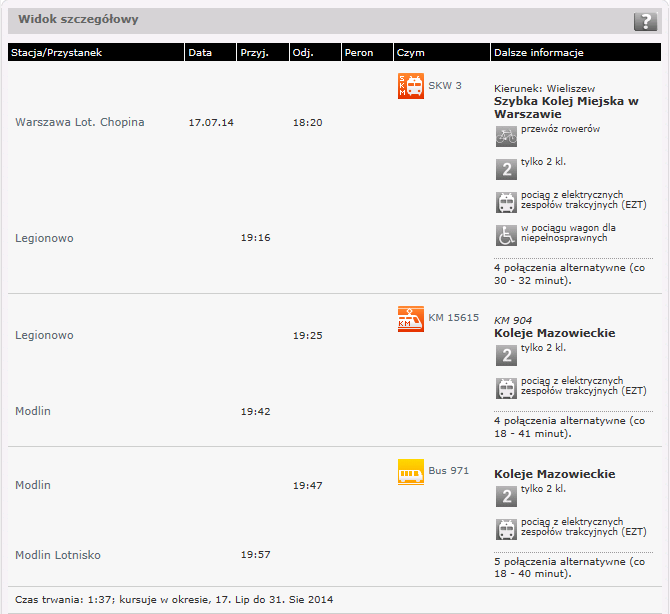
Task: Click the EZT train icon under KM 904
Action: coord(506,388)
